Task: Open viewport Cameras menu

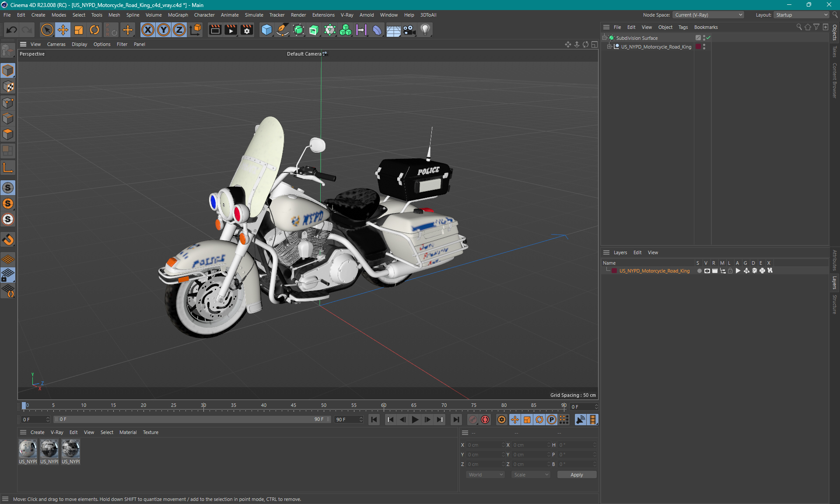Action: [x=56, y=44]
